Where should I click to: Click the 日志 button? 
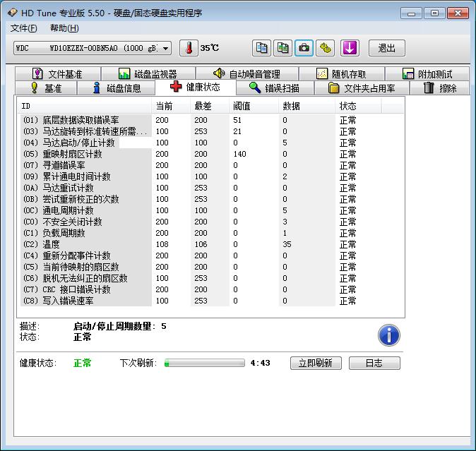374,363
